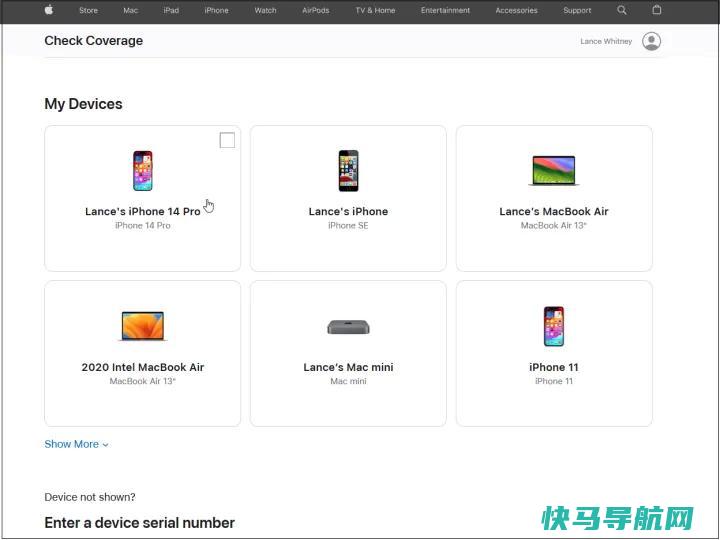Click the iPhone 11 device image
Viewport: 720px width, 540px height.
click(554, 326)
